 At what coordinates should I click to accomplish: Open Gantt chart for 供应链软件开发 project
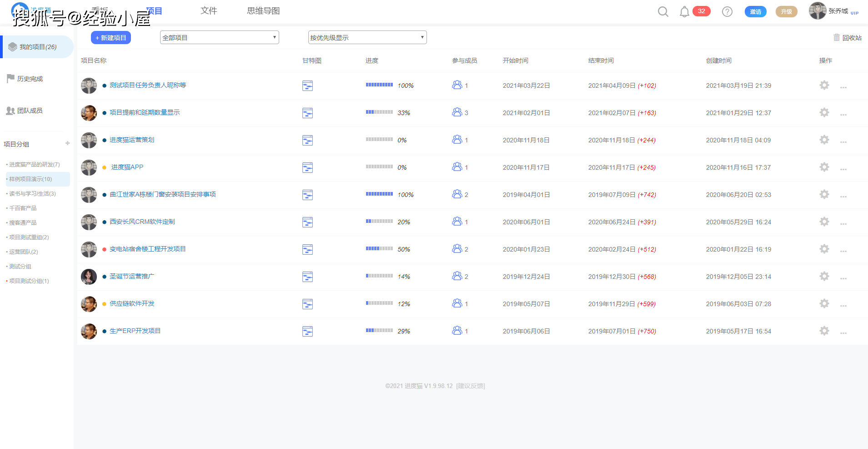click(307, 304)
